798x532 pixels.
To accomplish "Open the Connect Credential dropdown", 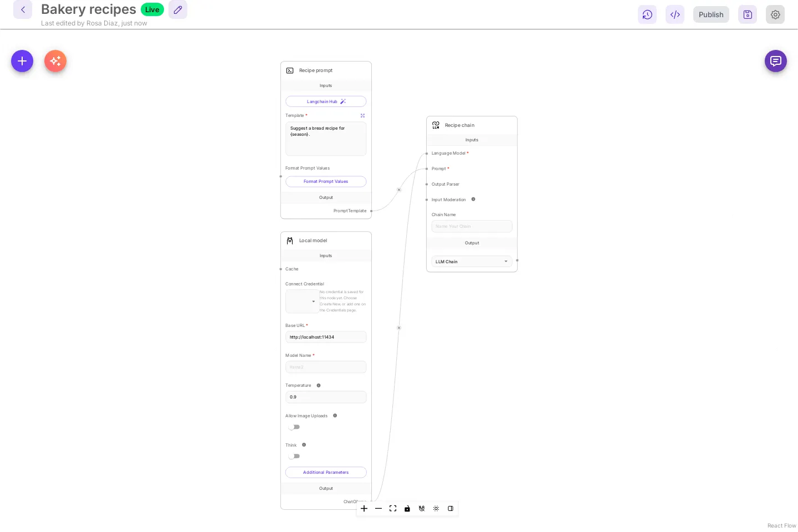I will point(302,301).
